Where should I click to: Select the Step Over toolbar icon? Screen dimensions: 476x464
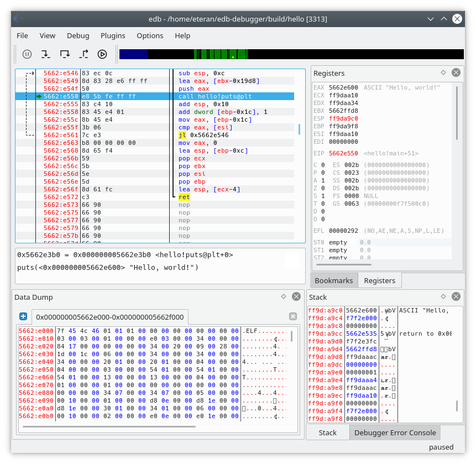65,54
